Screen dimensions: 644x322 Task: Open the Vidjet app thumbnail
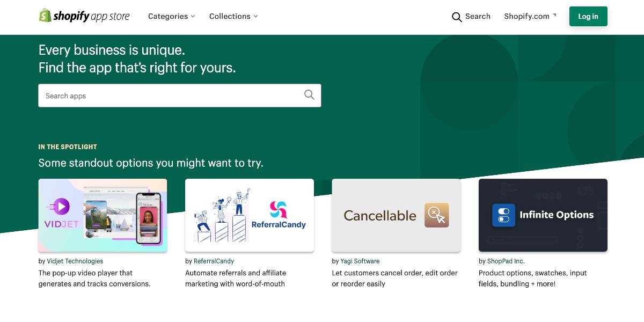tap(103, 215)
